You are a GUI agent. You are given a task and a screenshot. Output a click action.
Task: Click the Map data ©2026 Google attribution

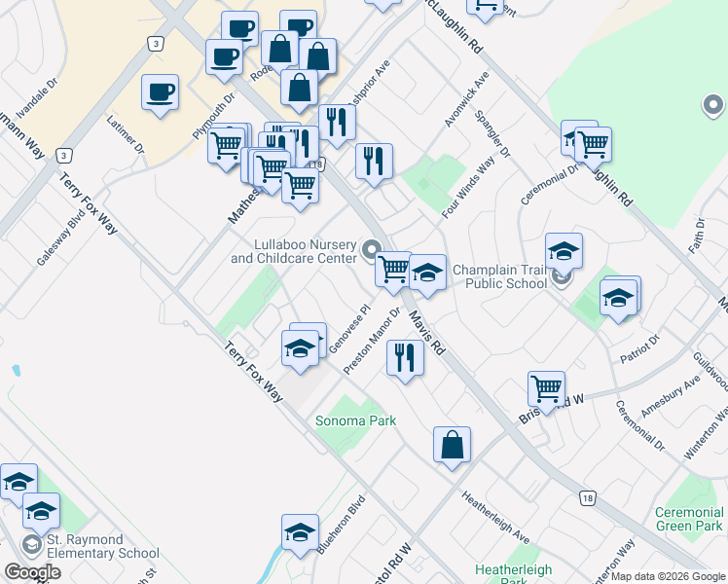pos(668,577)
